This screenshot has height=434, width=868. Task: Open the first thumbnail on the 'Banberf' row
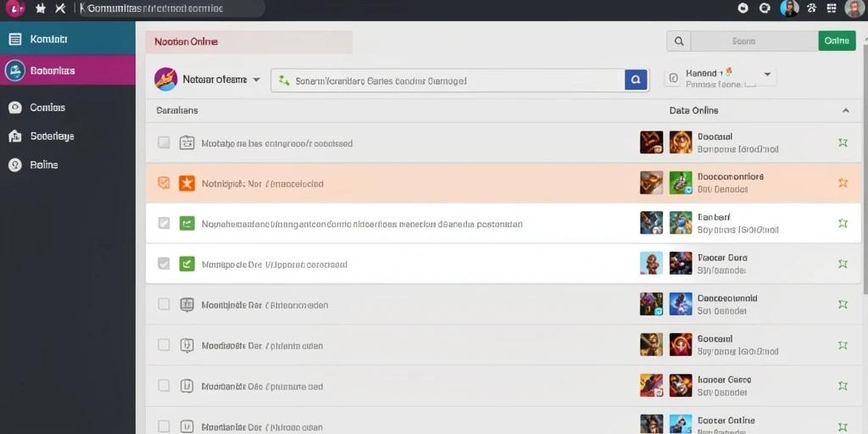pos(652,223)
